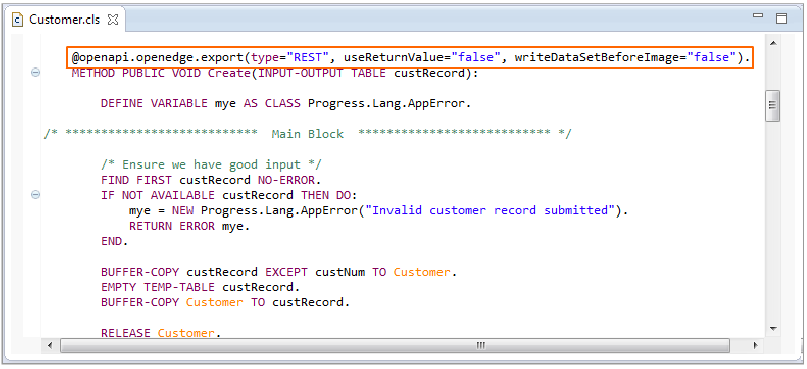Click the vertical scrollbar up arrow

coord(773,43)
